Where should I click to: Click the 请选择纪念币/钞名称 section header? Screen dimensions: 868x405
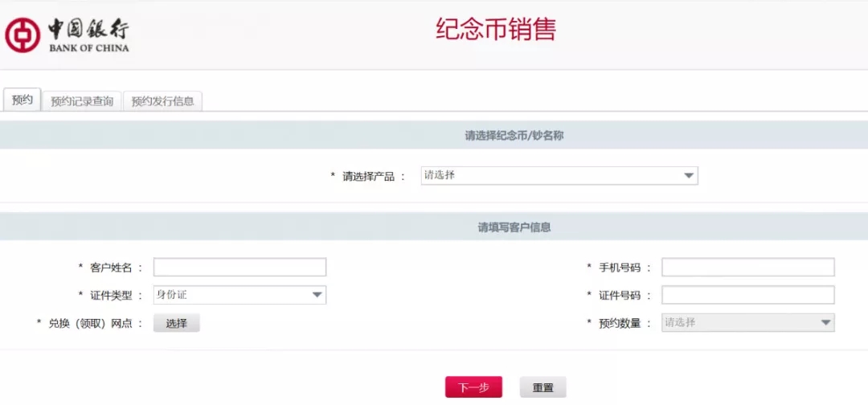point(514,136)
